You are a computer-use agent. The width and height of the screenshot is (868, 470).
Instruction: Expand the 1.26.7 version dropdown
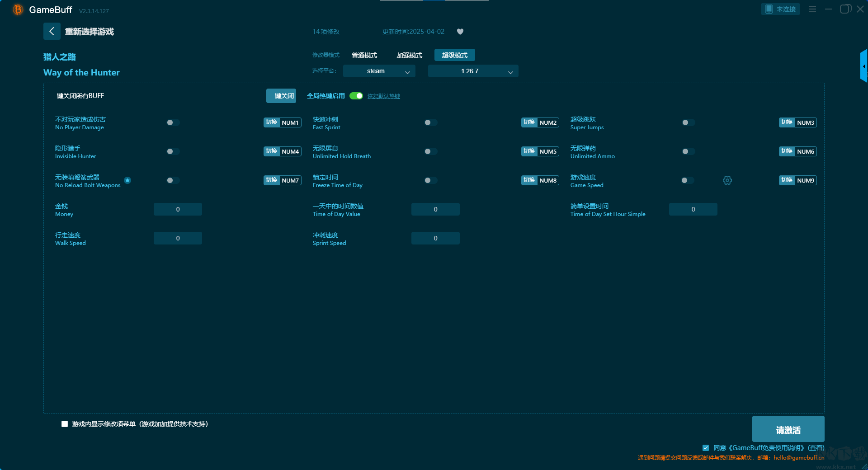coord(473,71)
